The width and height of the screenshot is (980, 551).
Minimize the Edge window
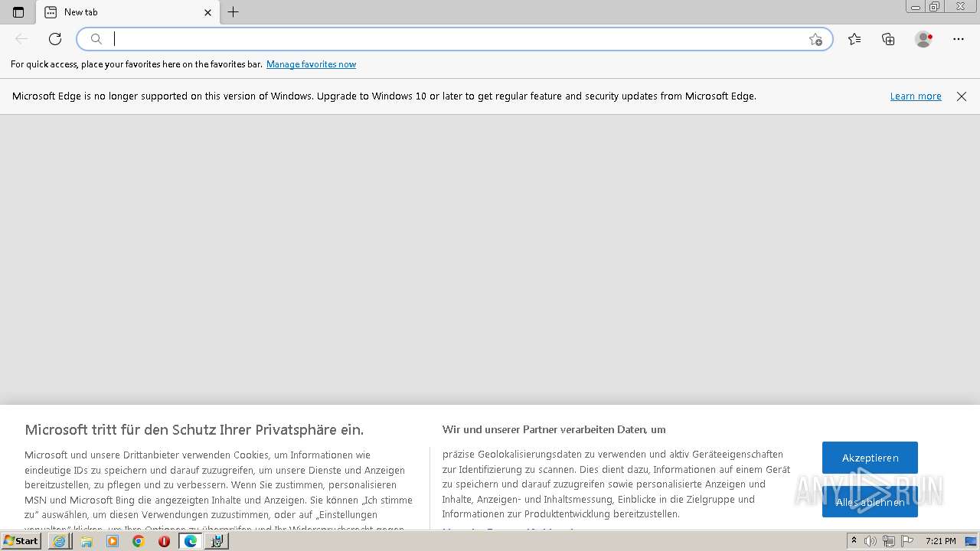pyautogui.click(x=915, y=7)
